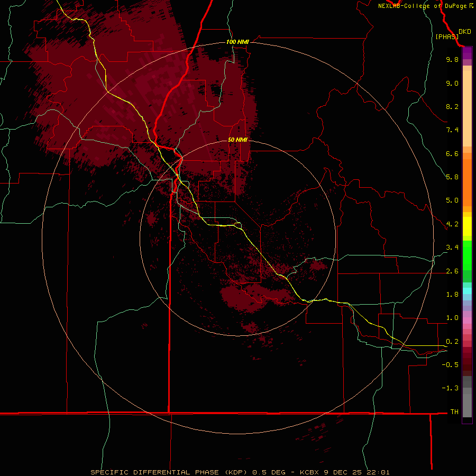This screenshot has width=476, height=476.
Task: Click the 8.2 legend value
Action: tap(452, 106)
